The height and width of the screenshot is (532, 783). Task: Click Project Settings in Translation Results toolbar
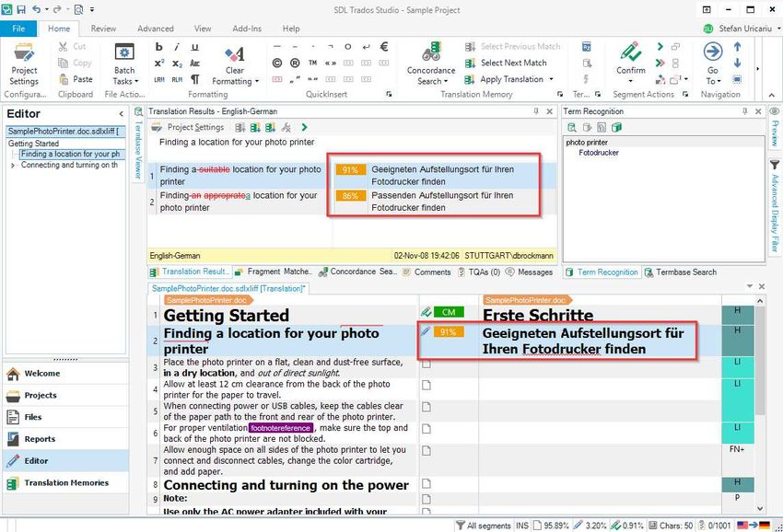coord(188,127)
